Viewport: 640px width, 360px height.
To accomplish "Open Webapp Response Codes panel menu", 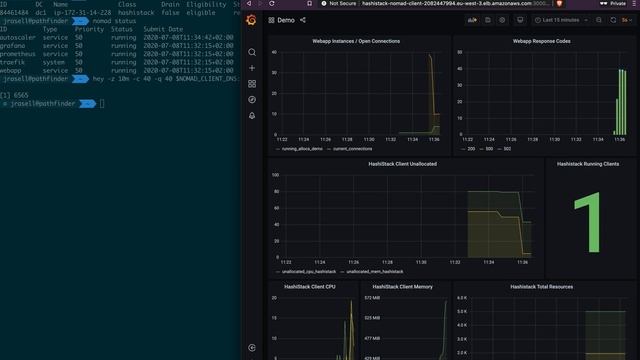I will 541,41.
